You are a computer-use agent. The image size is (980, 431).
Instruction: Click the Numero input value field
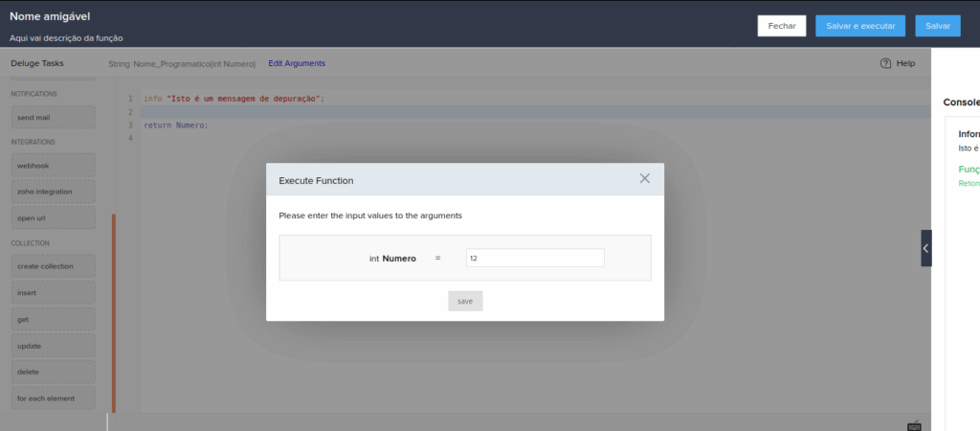tap(535, 258)
